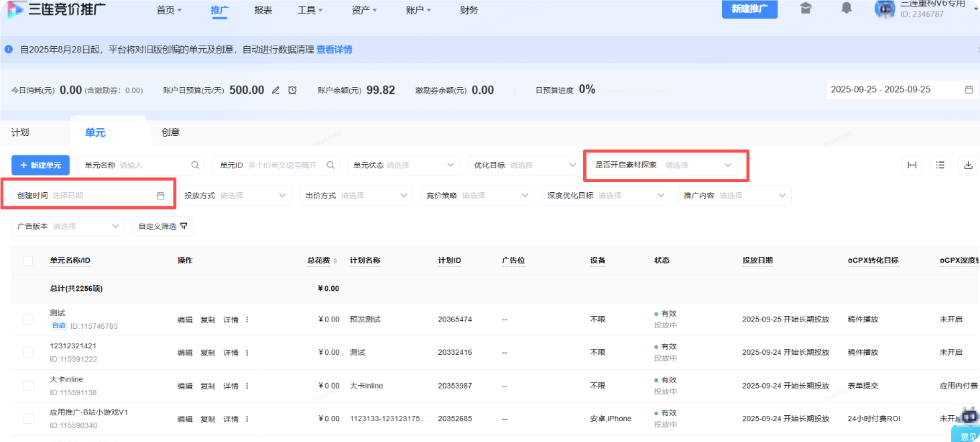Viewport: 980px width, 442px height.
Task: Open the more options dots for 测试 unit
Action: (x=247, y=319)
